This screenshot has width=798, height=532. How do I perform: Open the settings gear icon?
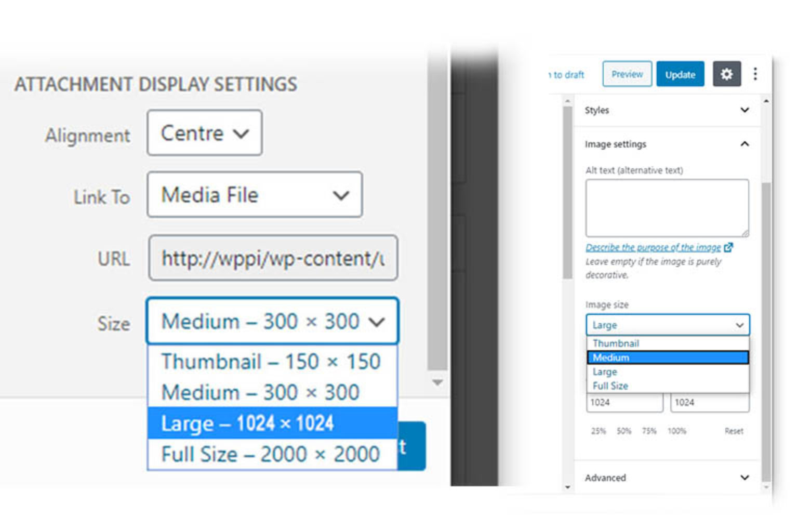pyautogui.click(x=726, y=74)
